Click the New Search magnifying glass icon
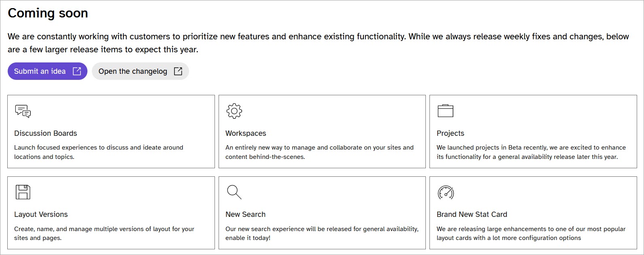 click(x=234, y=192)
